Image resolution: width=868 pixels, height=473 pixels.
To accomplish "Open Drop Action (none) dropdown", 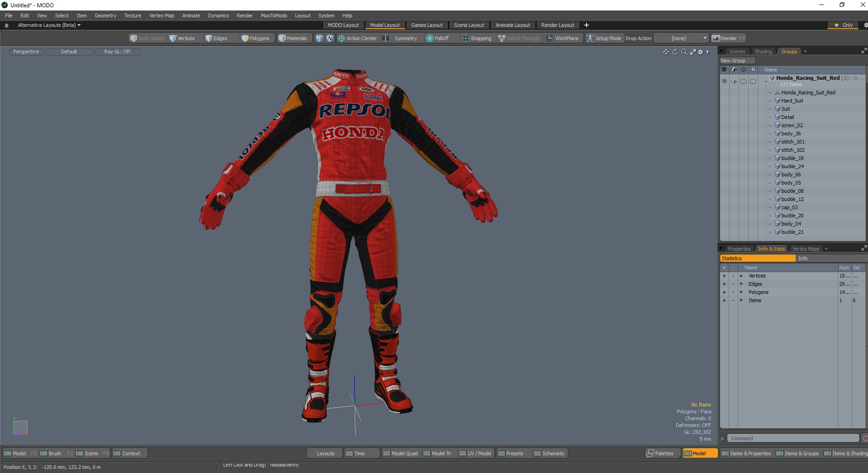I will [681, 38].
